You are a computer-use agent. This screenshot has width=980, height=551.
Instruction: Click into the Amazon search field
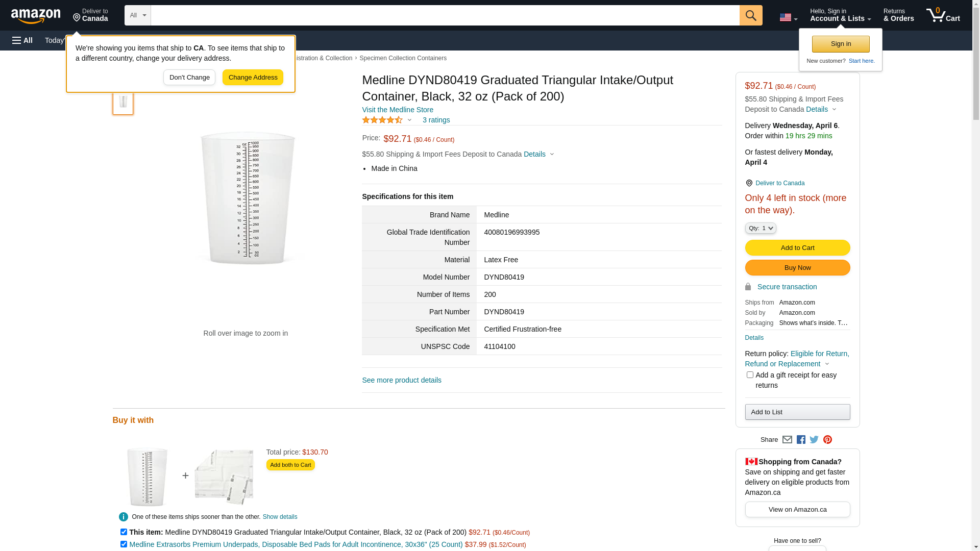[445, 15]
